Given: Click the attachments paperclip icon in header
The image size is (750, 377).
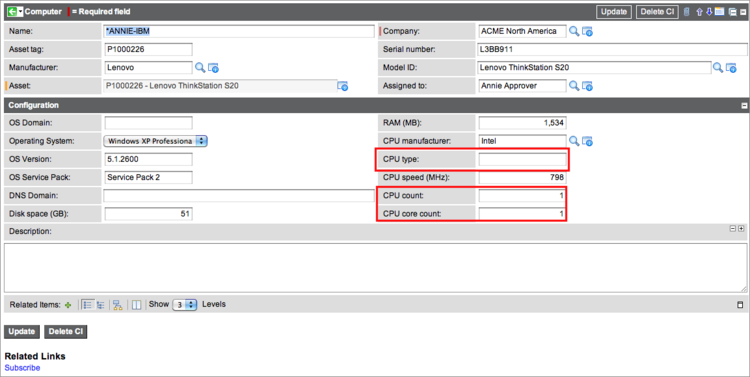Looking at the screenshot, I should tap(686, 12).
